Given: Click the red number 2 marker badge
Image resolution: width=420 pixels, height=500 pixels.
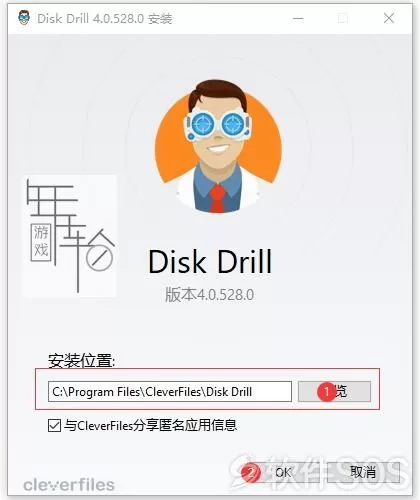Looking at the screenshot, I should pyautogui.click(x=251, y=472).
